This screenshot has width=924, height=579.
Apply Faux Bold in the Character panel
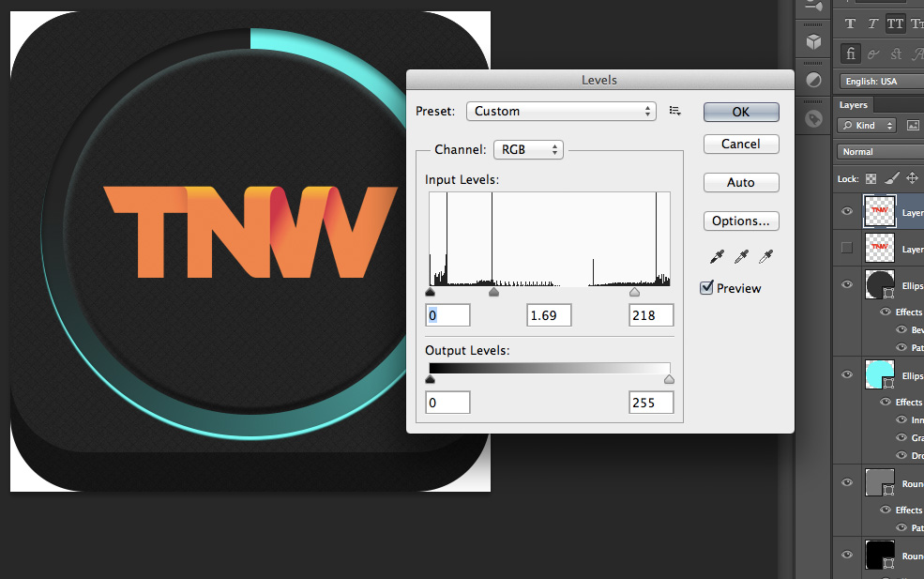point(850,23)
